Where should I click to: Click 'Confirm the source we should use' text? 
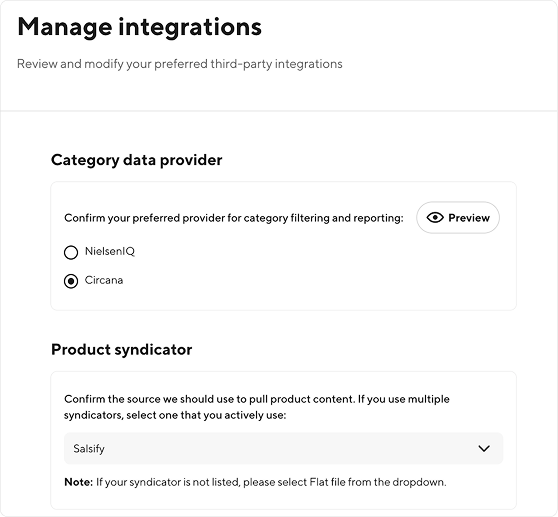257,407
